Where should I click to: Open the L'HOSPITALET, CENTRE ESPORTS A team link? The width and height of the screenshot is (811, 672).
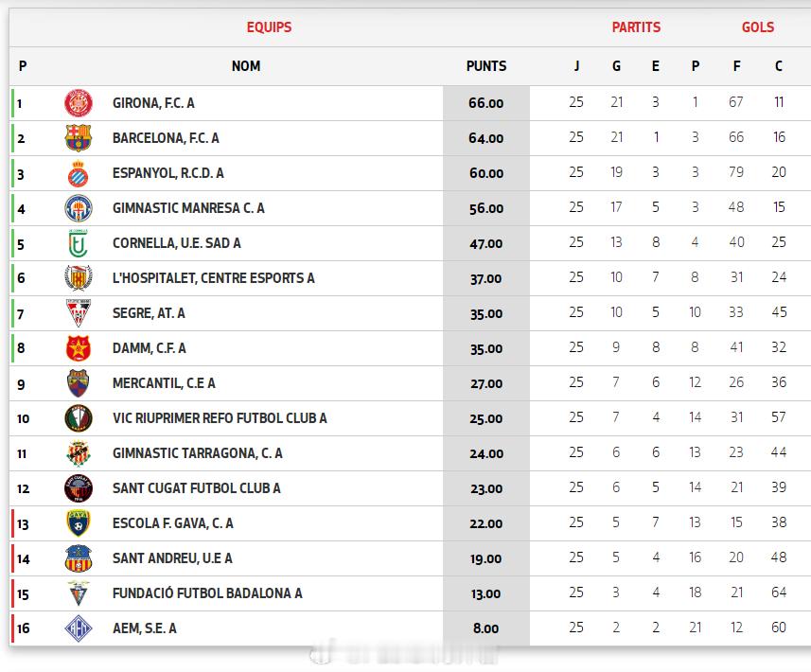tap(213, 278)
